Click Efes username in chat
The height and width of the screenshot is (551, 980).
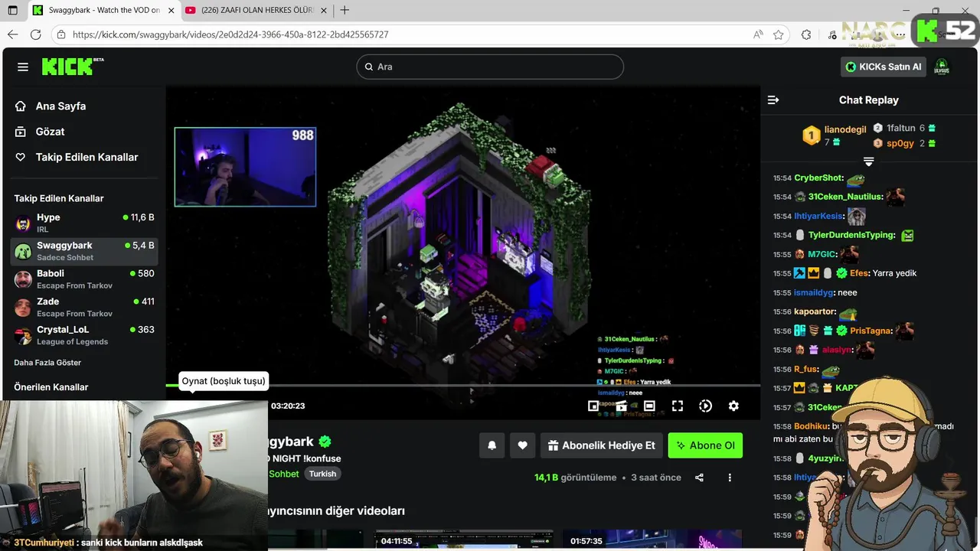(860, 273)
